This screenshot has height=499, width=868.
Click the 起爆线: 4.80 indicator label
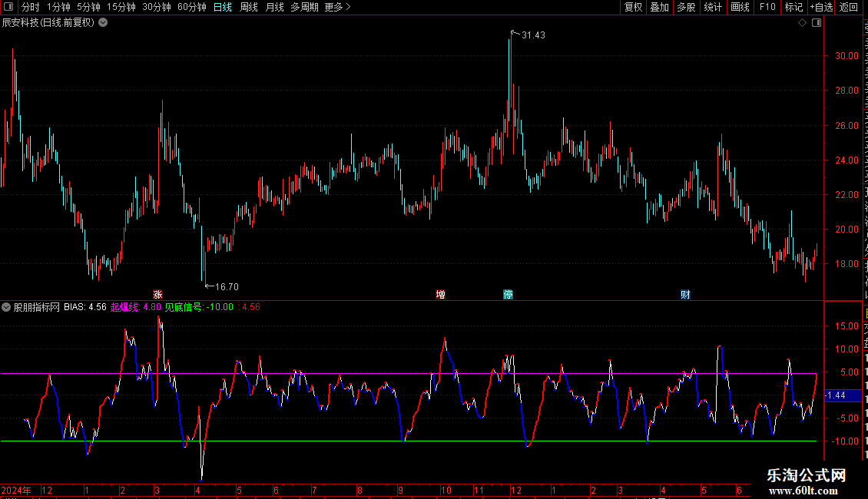[136, 307]
